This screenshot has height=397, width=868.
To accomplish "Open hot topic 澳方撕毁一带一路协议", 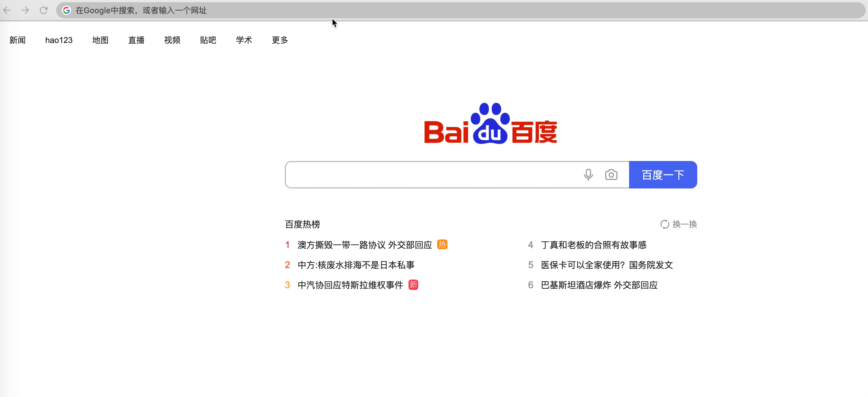I will tap(365, 245).
